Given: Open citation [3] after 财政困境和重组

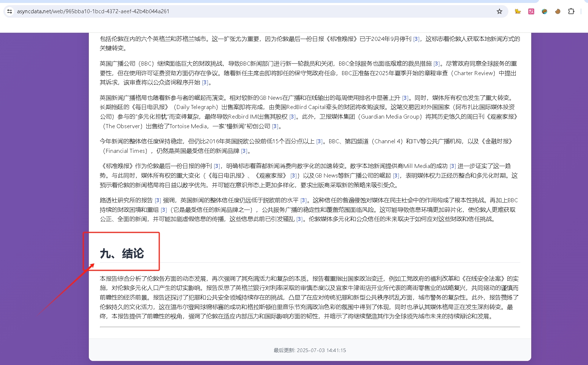Looking at the screenshot, I should click(x=164, y=210).
